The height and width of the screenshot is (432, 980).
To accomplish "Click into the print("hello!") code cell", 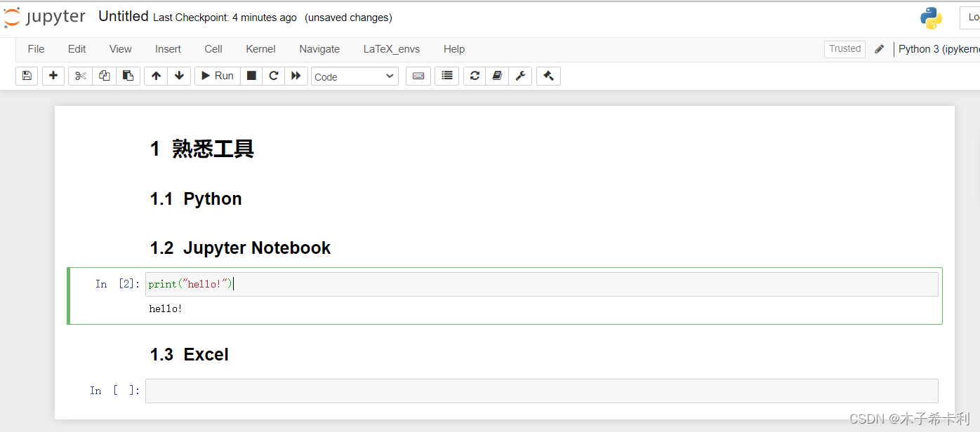I will (541, 284).
